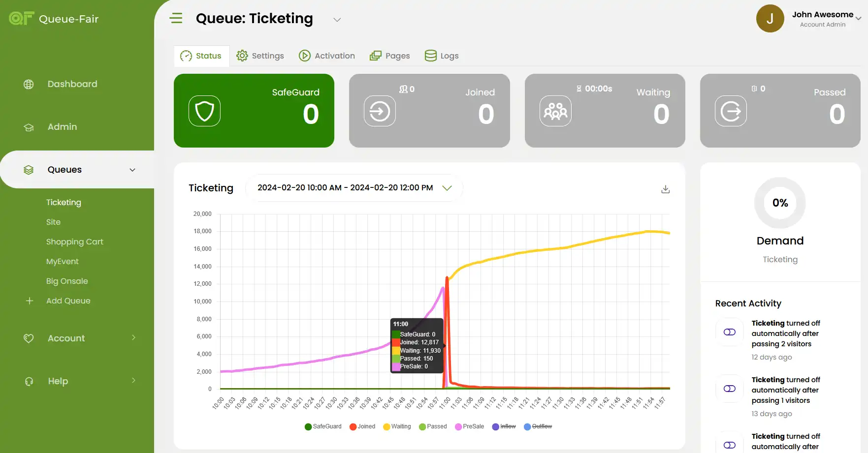Click the hamburger menu icon
This screenshot has height=453, width=868.
pyautogui.click(x=176, y=19)
